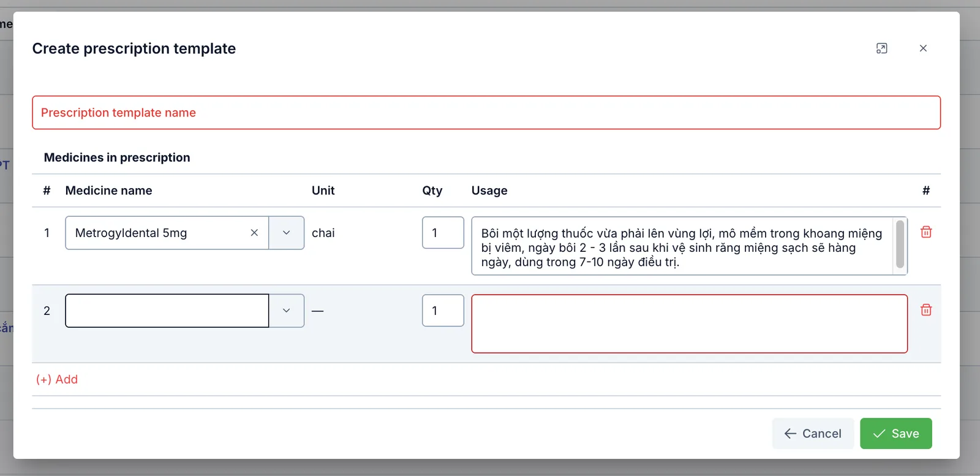The width and height of the screenshot is (980, 476).
Task: Click the 'Unit' column header
Action: [323, 191]
